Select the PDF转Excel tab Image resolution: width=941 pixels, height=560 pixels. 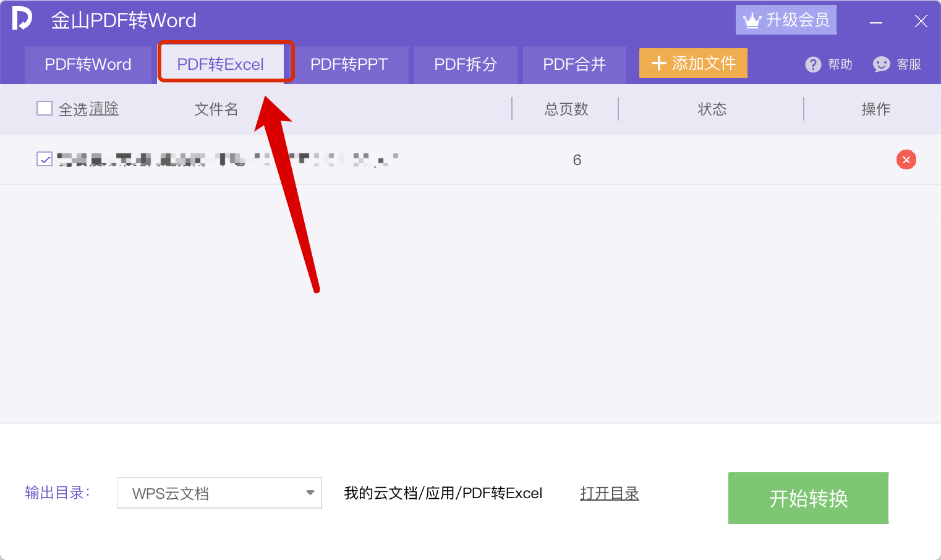[221, 65]
